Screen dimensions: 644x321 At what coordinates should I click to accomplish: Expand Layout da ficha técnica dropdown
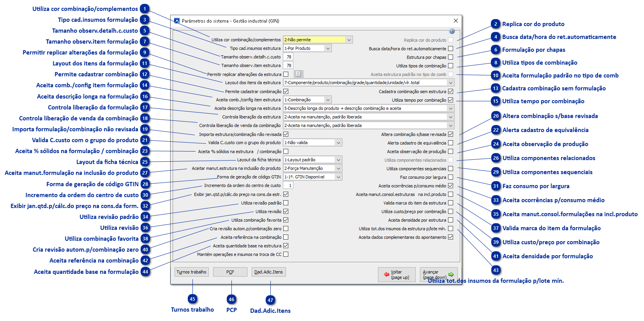[339, 160]
